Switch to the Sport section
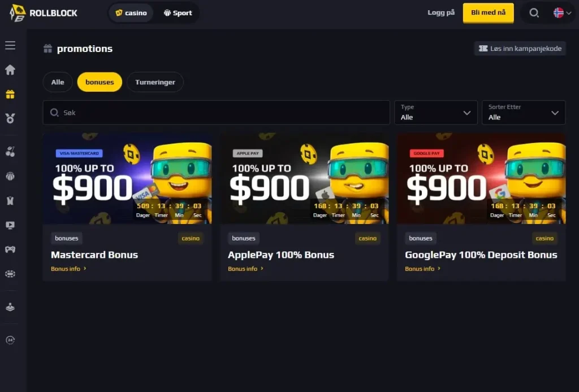 (178, 13)
